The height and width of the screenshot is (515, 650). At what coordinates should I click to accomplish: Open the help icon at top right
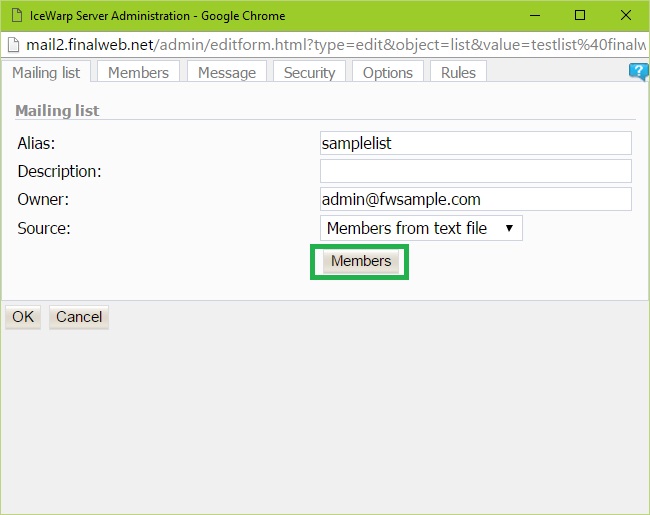point(638,71)
